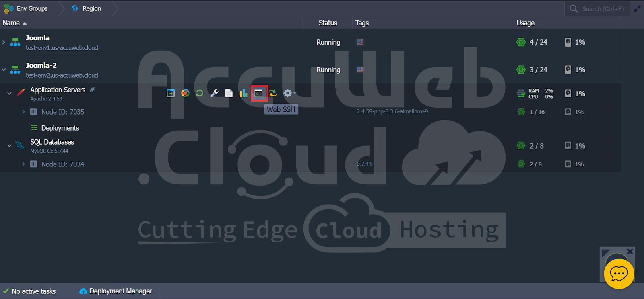The width and height of the screenshot is (644, 299).
Task: Expand the Joomla environment row
Action: pos(4,42)
